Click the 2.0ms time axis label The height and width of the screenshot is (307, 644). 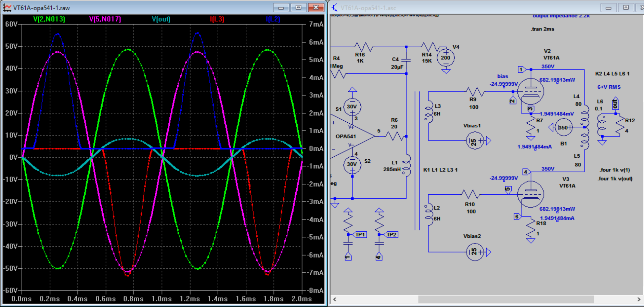301,299
